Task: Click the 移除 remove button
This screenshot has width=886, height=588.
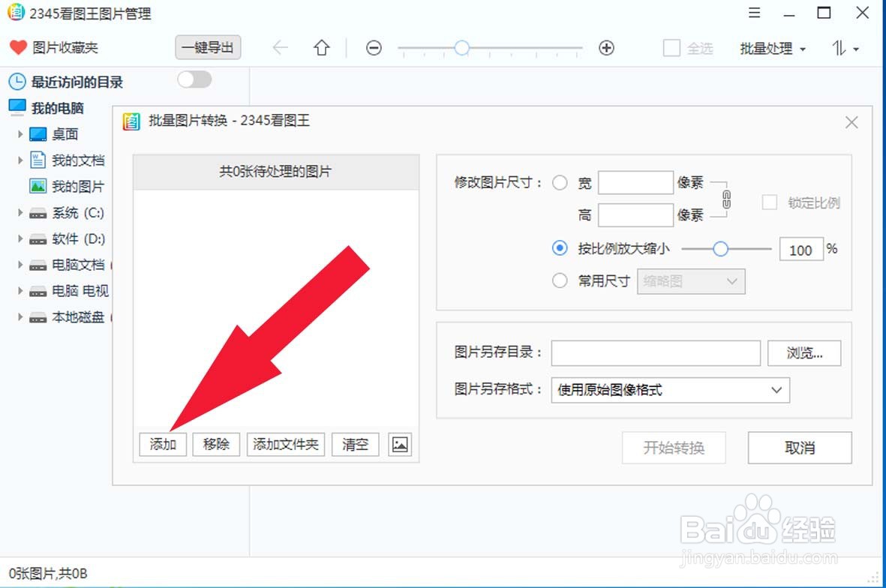Action: coord(216,445)
